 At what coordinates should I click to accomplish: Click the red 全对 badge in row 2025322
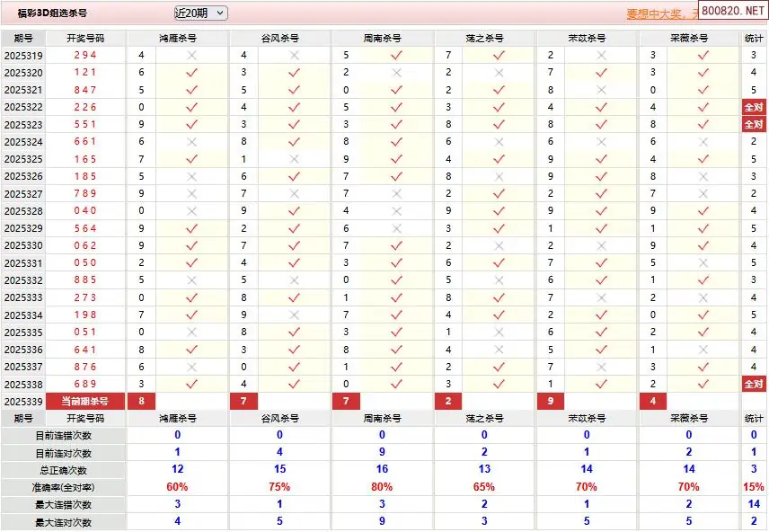(754, 107)
